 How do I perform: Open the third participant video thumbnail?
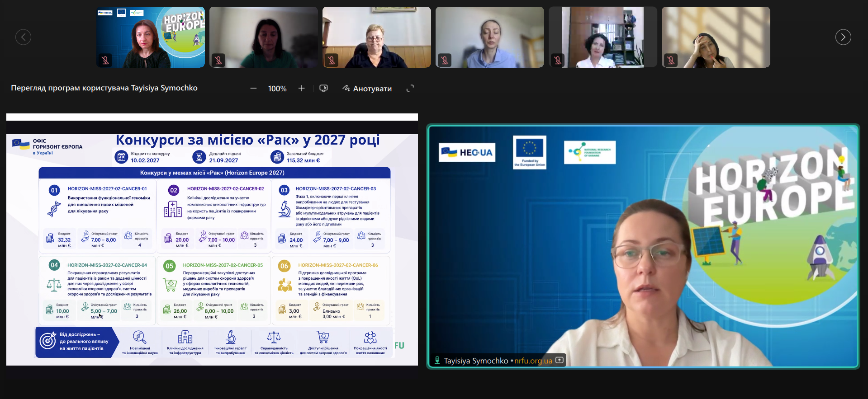coord(377,37)
